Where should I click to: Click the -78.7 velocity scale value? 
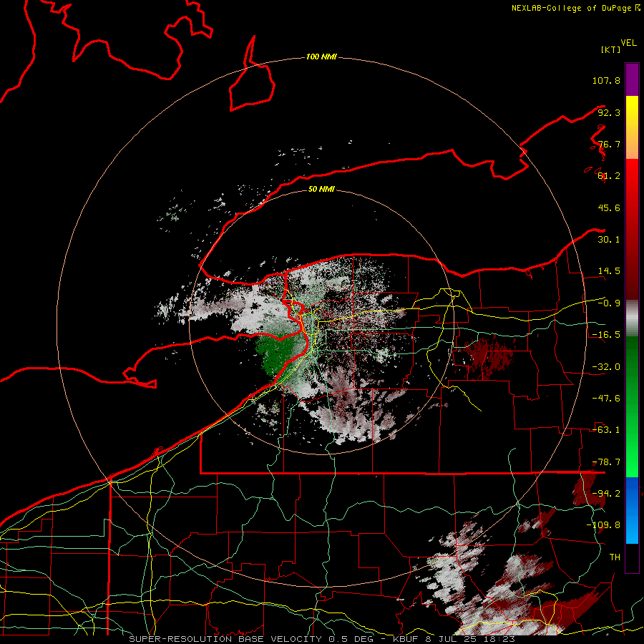click(x=606, y=462)
